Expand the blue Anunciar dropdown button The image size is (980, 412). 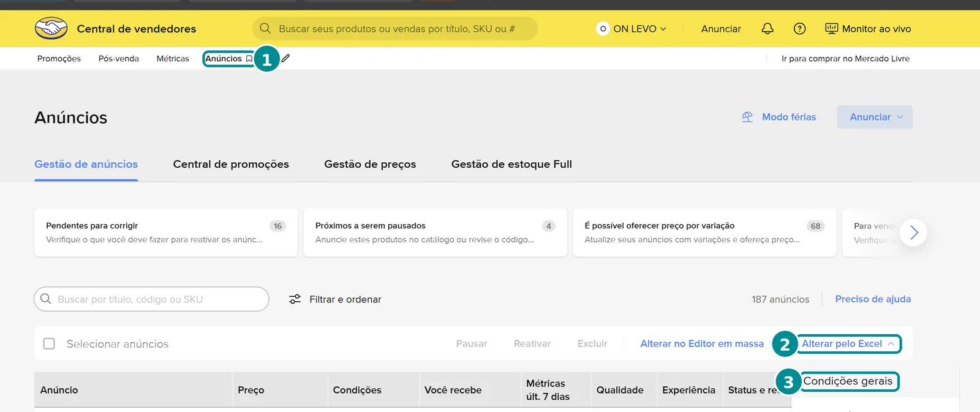click(x=875, y=117)
